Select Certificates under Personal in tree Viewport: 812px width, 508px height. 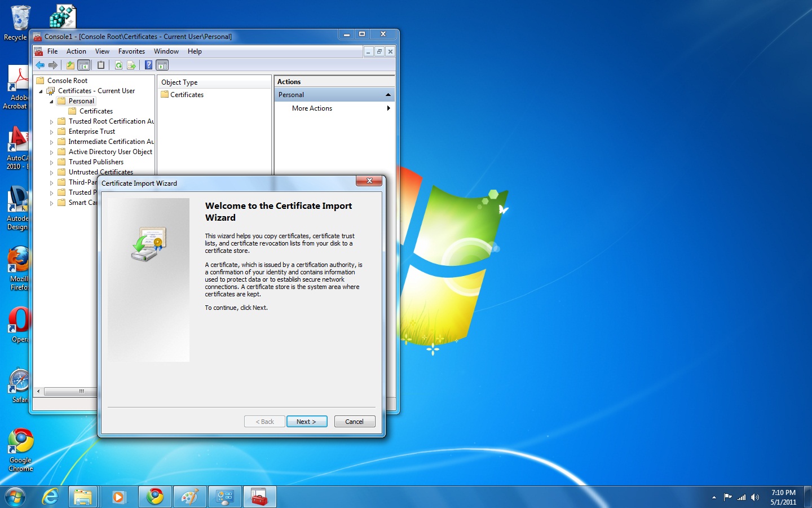pyautogui.click(x=96, y=111)
